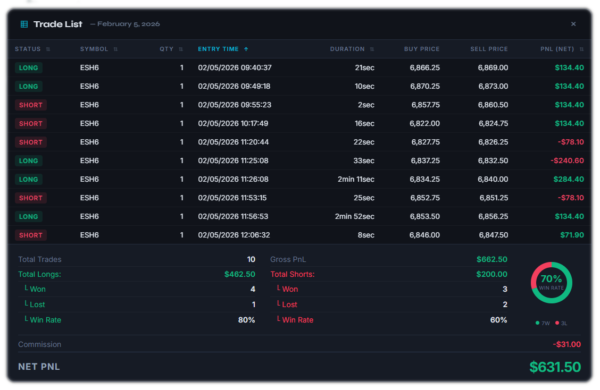Click the red 3L legend dot
600x390 pixels.
[557, 323]
